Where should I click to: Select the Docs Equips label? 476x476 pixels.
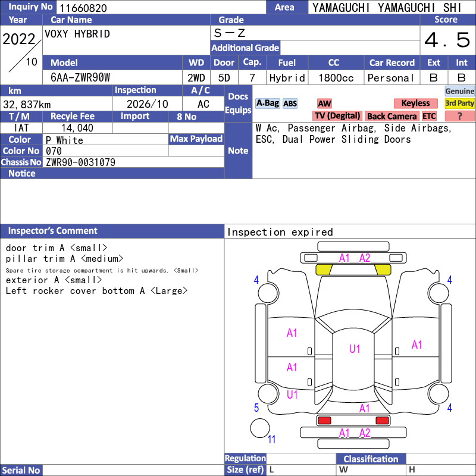click(x=239, y=103)
